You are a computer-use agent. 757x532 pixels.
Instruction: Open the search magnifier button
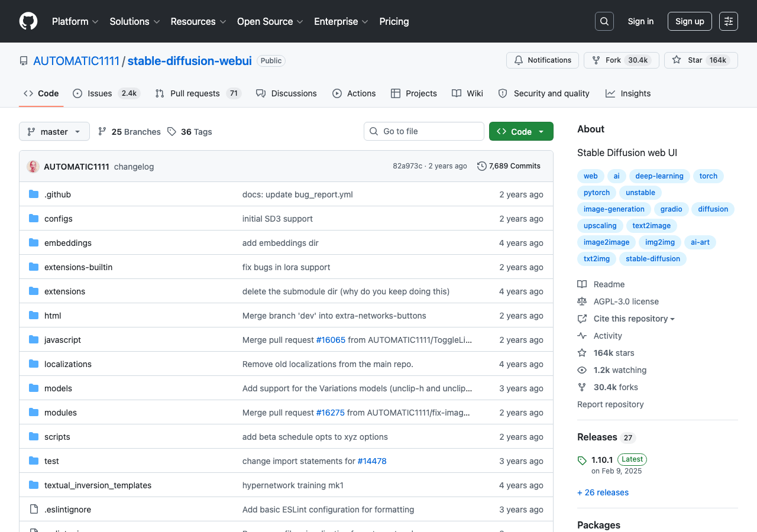[604, 21]
